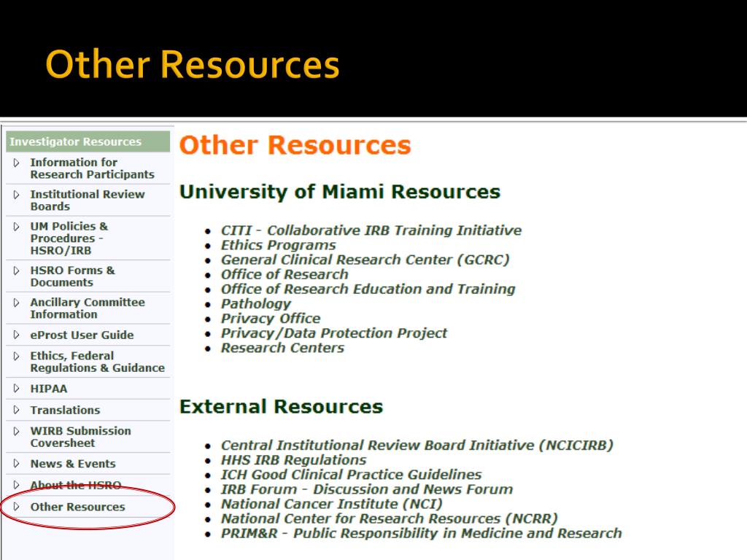Screen dimensions: 747x560
Task: Open the Privacy Office link
Action: [271, 319]
